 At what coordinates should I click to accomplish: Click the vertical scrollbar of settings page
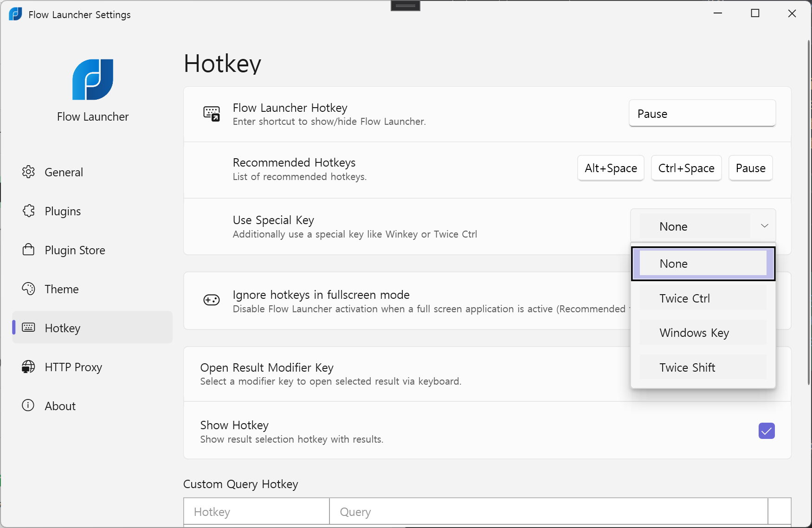pos(808,212)
